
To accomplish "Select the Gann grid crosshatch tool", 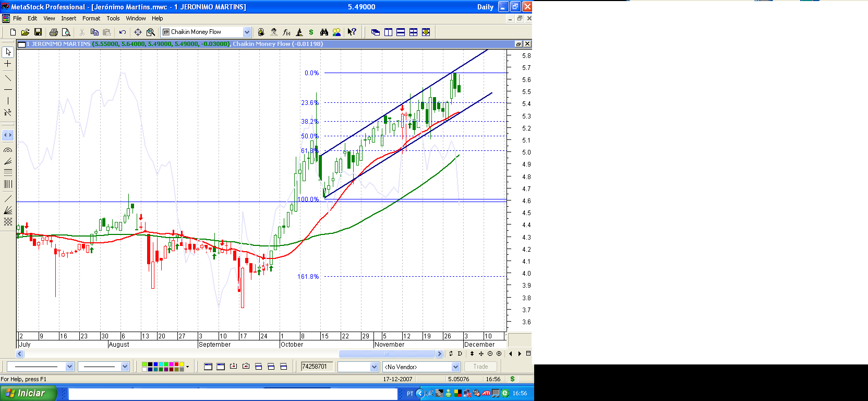I will [x=8, y=221].
